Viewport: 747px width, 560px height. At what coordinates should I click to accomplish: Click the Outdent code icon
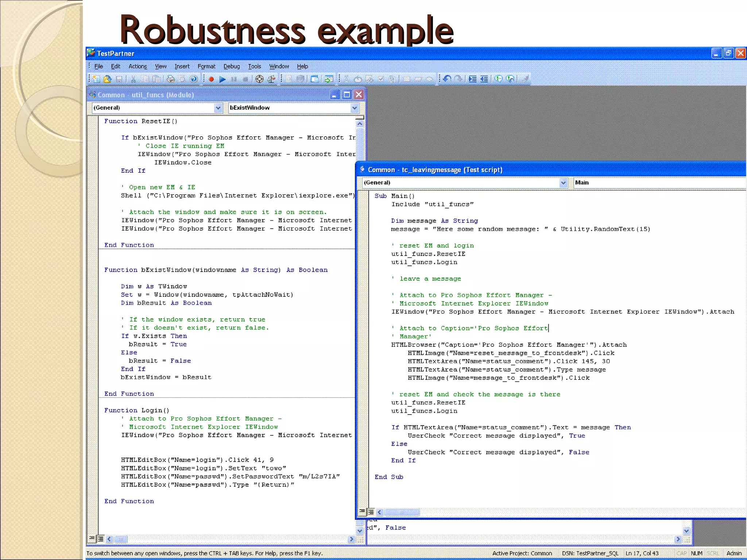(484, 79)
